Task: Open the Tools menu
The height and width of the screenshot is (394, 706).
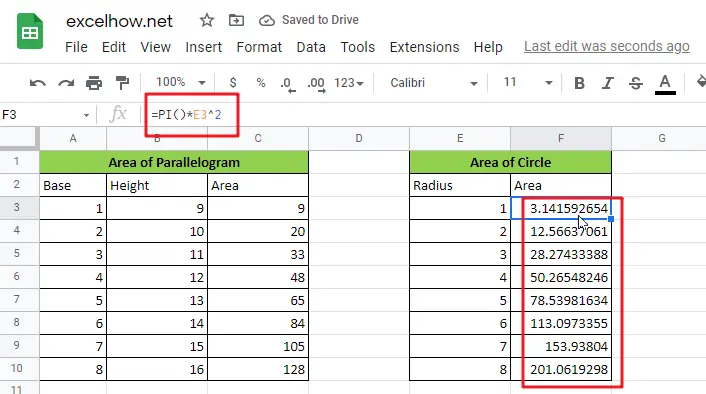Action: click(358, 47)
